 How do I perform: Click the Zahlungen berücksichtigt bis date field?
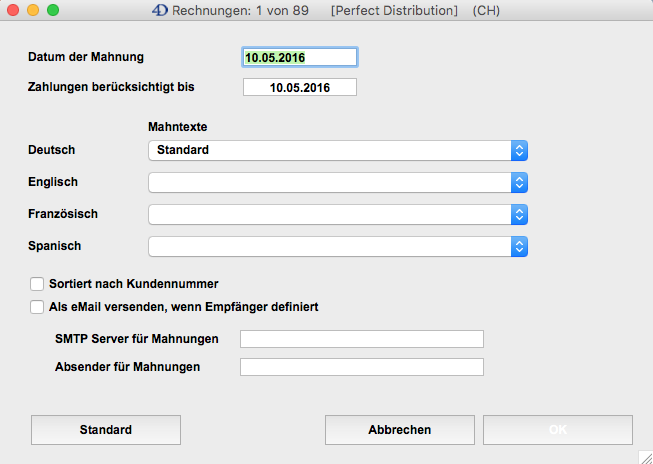click(300, 87)
